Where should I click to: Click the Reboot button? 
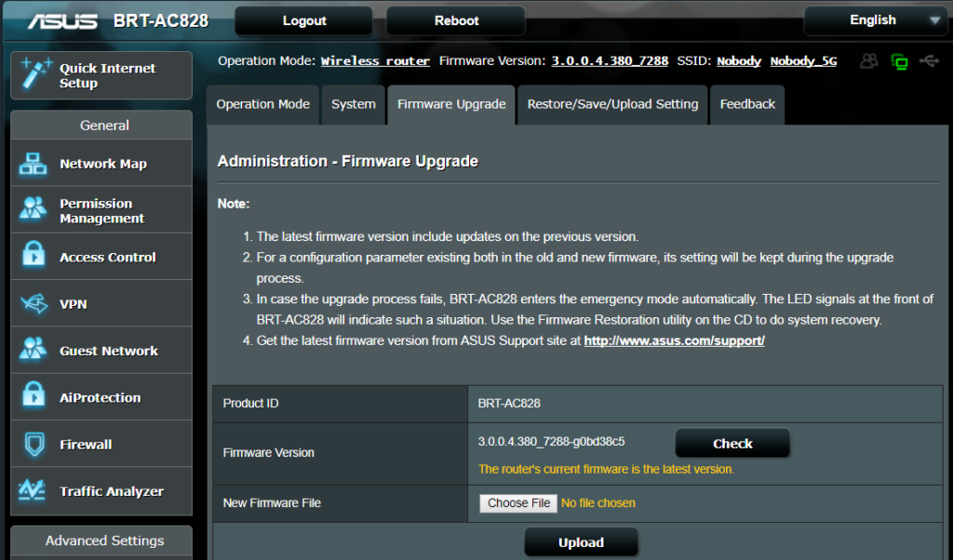tap(456, 20)
